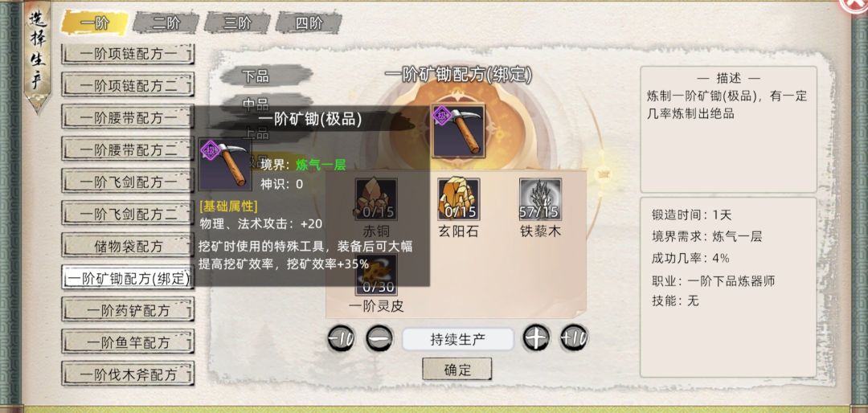Select the 四阶 tab
The width and height of the screenshot is (868, 413).
309,23
